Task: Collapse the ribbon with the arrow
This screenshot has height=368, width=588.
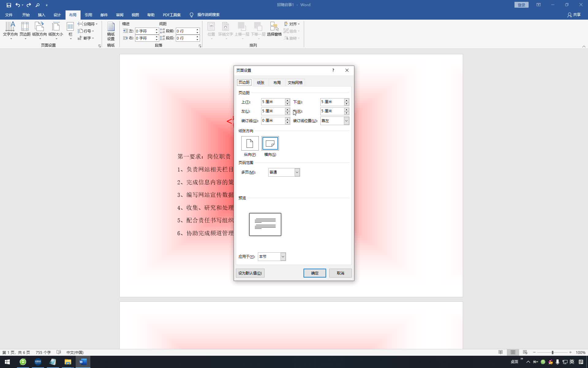Action: point(584,46)
